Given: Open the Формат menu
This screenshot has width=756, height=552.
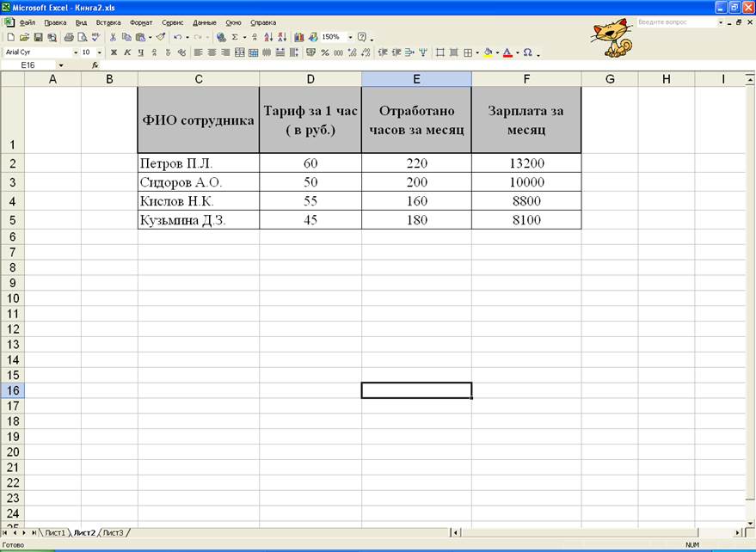Looking at the screenshot, I should pos(141,22).
